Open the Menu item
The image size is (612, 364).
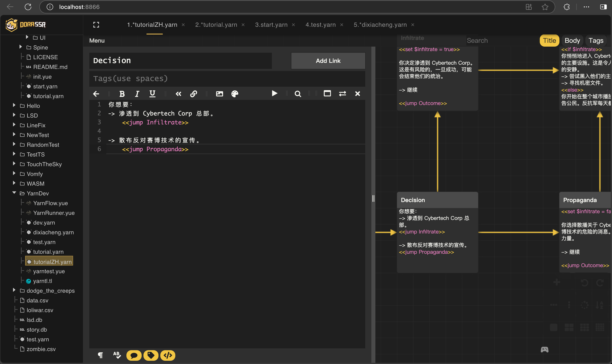(97, 41)
